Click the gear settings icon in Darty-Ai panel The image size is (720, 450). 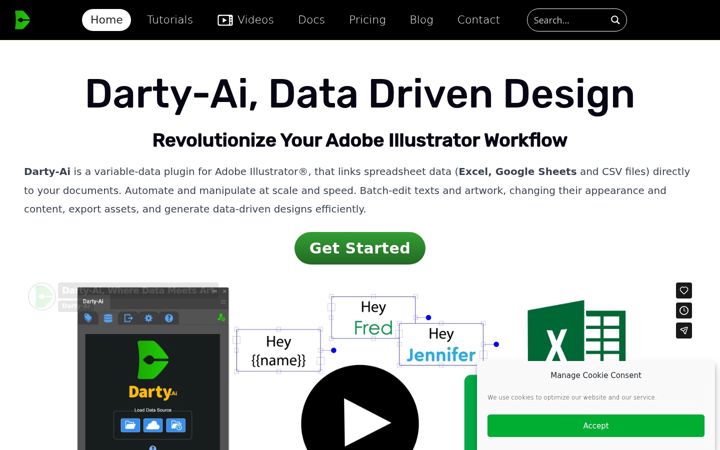point(148,318)
